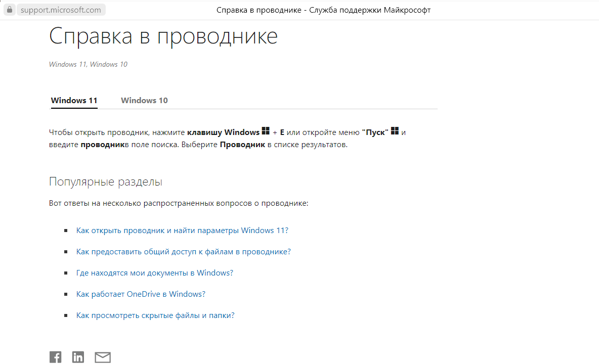Open link about viewing hidden files and folders
The image size is (599, 364).
(155, 315)
